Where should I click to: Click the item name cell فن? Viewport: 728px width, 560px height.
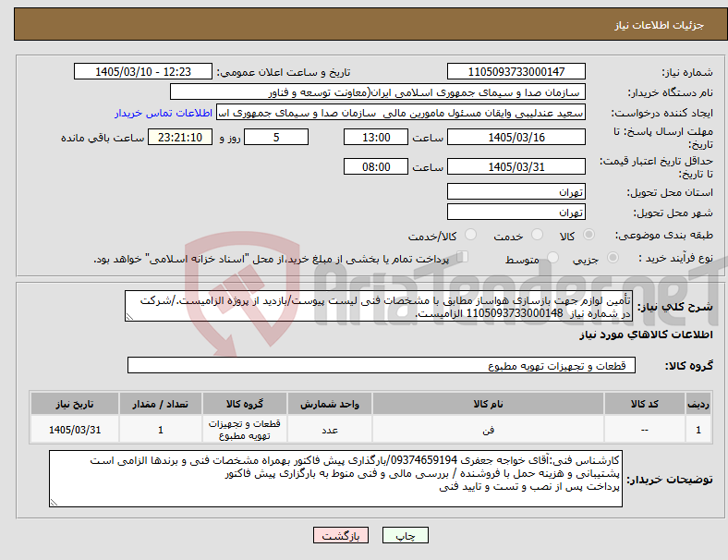click(x=488, y=430)
